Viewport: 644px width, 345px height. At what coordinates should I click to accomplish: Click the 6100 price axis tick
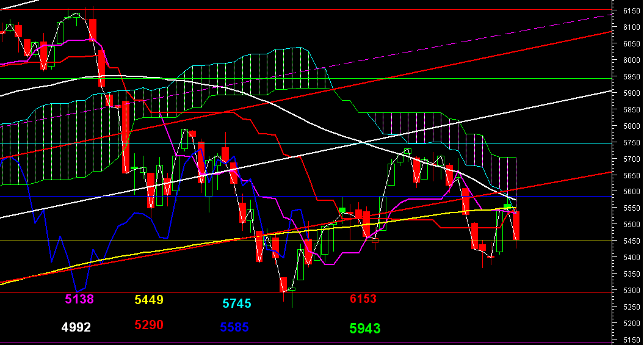[632, 27]
